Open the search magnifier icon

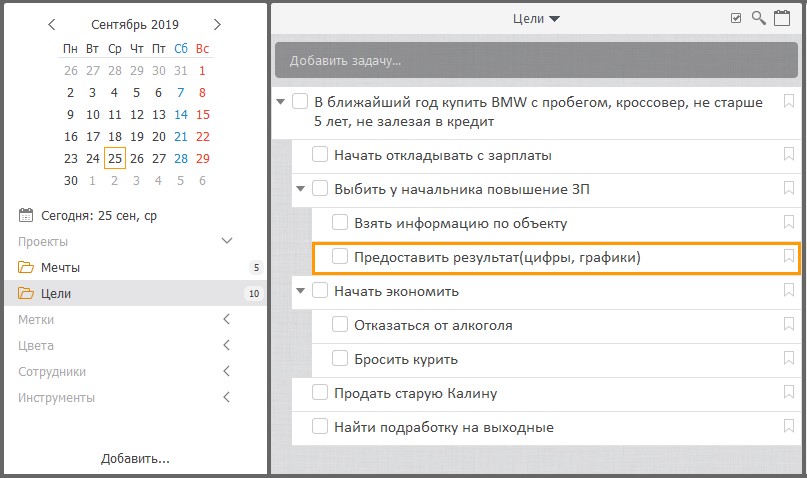(759, 18)
